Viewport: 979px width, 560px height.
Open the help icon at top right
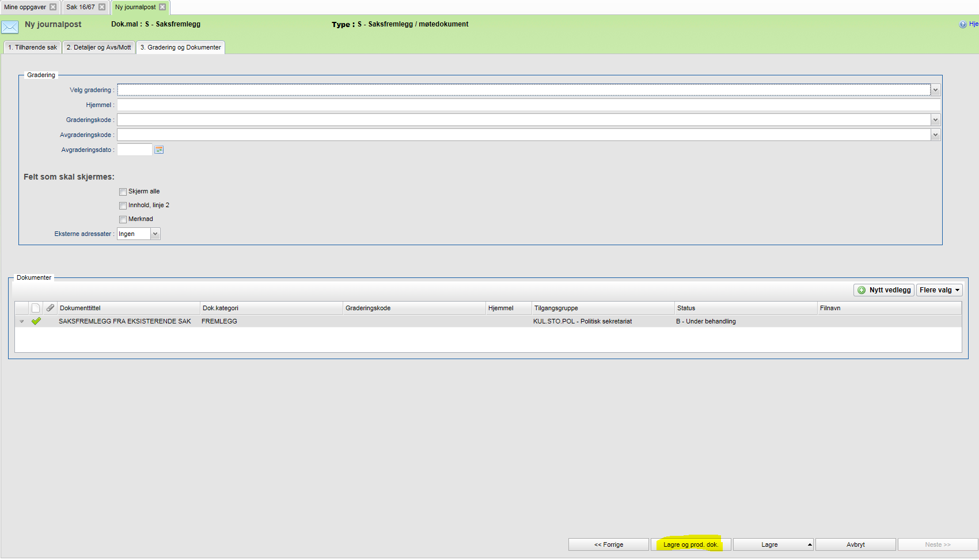pyautogui.click(x=963, y=24)
